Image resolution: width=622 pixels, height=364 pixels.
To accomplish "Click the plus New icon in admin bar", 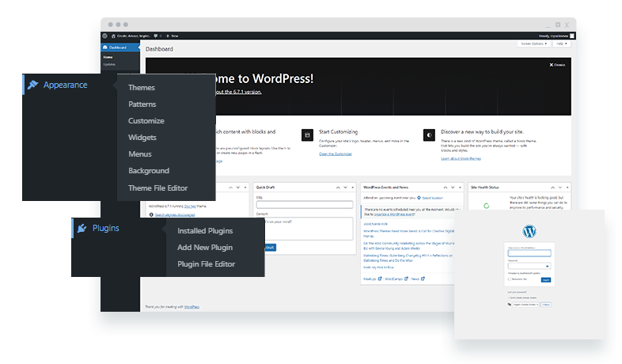I will (168, 36).
